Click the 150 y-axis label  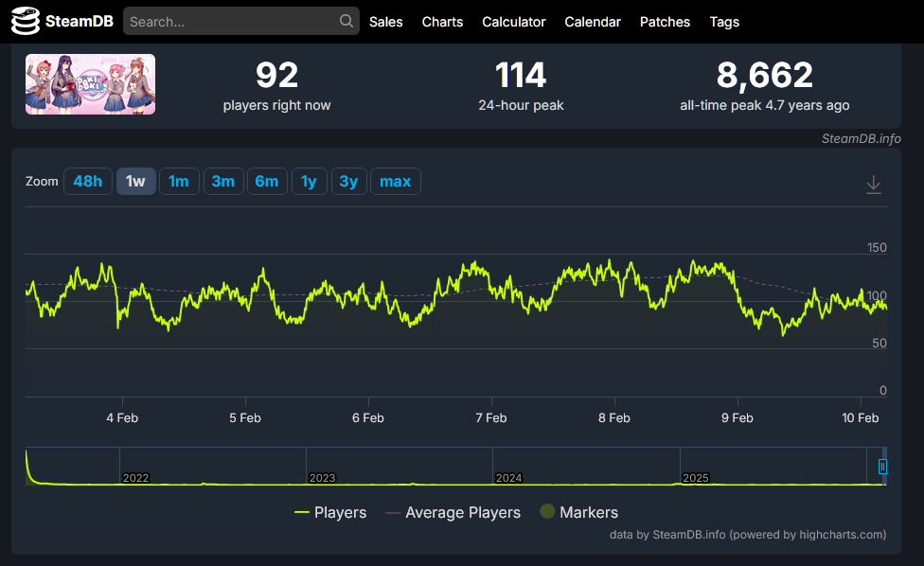point(877,247)
